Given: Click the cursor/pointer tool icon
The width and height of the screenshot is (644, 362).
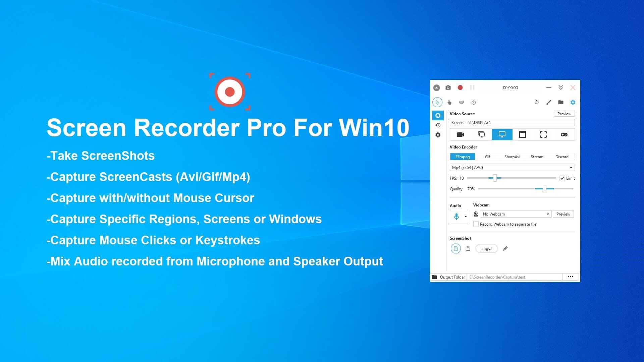Looking at the screenshot, I should click(437, 102).
